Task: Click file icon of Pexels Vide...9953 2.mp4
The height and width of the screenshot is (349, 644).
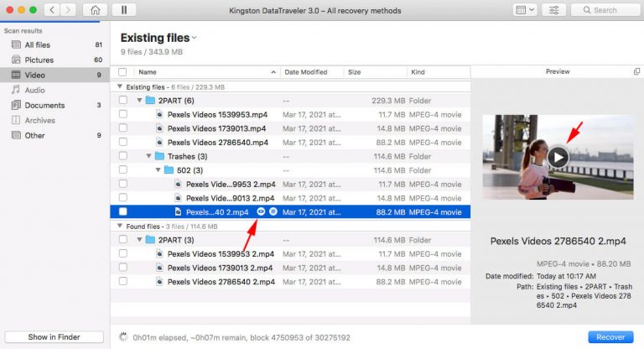Action: coord(179,185)
